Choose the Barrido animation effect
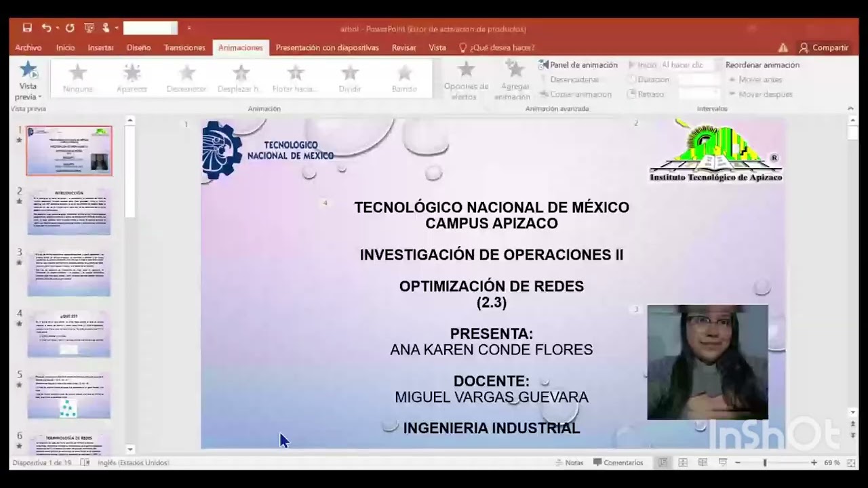Image resolution: width=868 pixels, height=488 pixels. click(x=404, y=79)
